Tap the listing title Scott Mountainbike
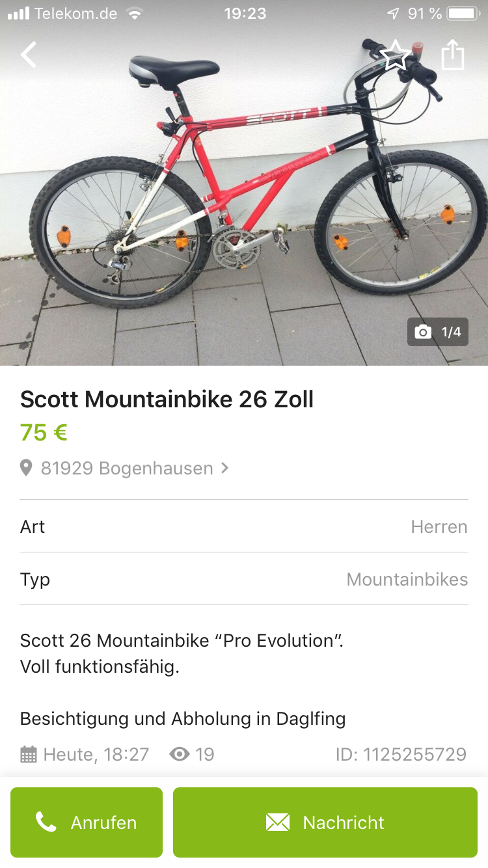 point(167,400)
